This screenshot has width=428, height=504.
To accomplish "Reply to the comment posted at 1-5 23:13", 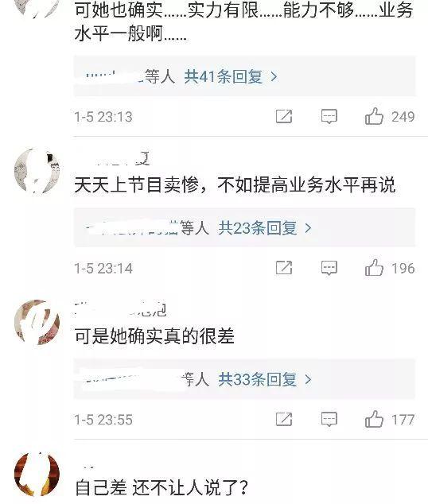I will [329, 116].
